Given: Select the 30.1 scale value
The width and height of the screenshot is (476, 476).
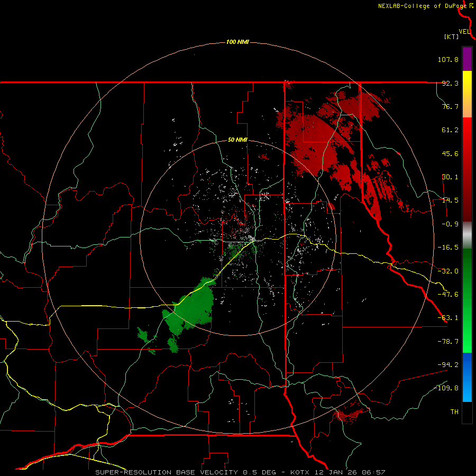Looking at the screenshot, I should coord(450,177).
